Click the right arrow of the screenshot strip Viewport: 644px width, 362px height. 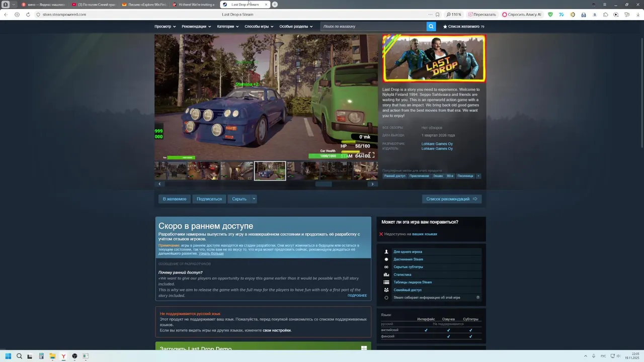pos(372,184)
